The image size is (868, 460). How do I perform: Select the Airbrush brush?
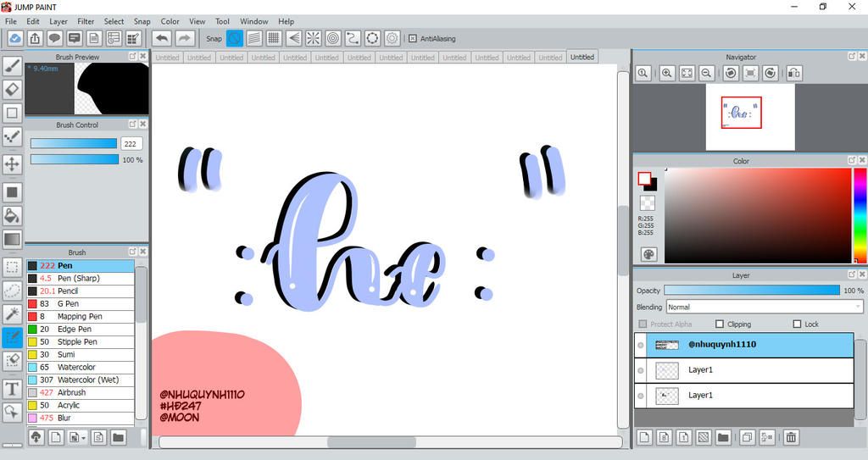pos(81,392)
